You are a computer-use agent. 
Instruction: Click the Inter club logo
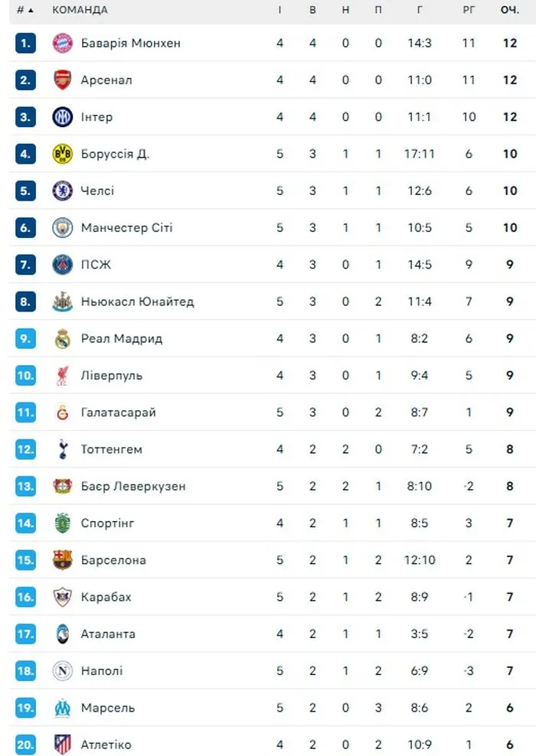pos(62,117)
